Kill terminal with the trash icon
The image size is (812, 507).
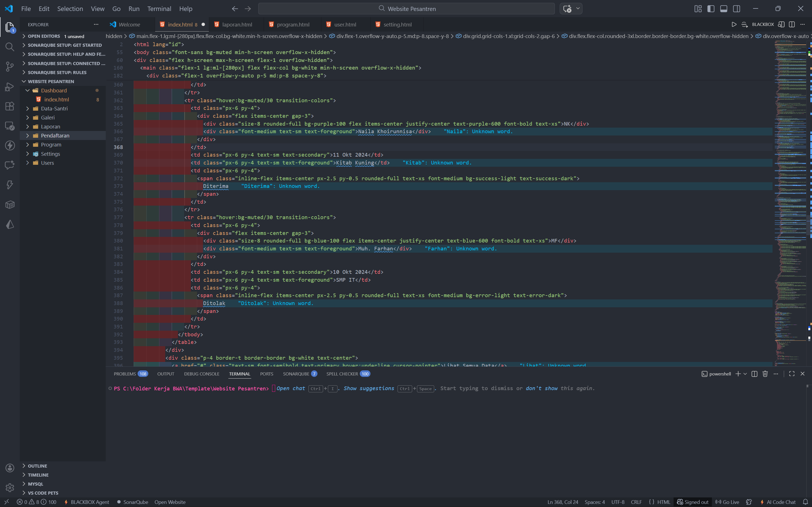coord(765,374)
